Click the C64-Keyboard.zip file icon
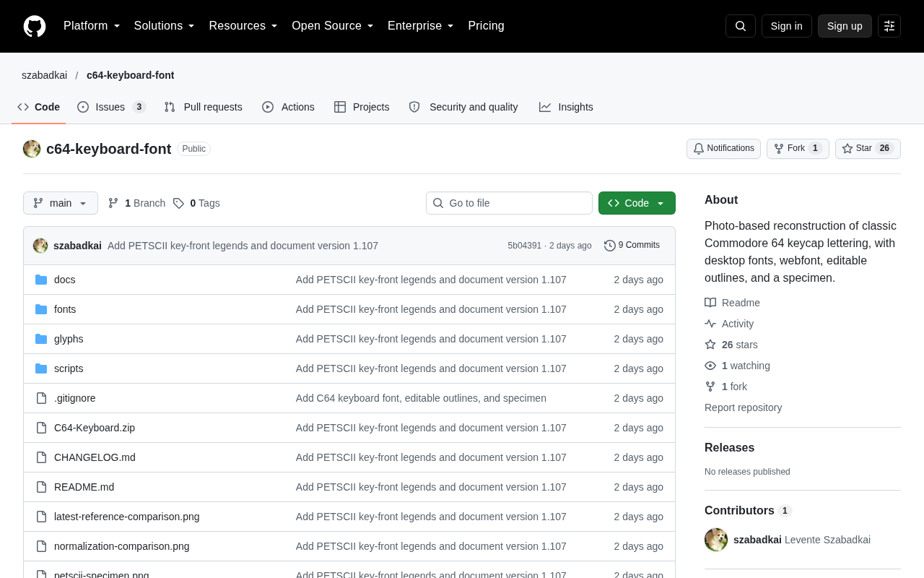 click(x=41, y=428)
